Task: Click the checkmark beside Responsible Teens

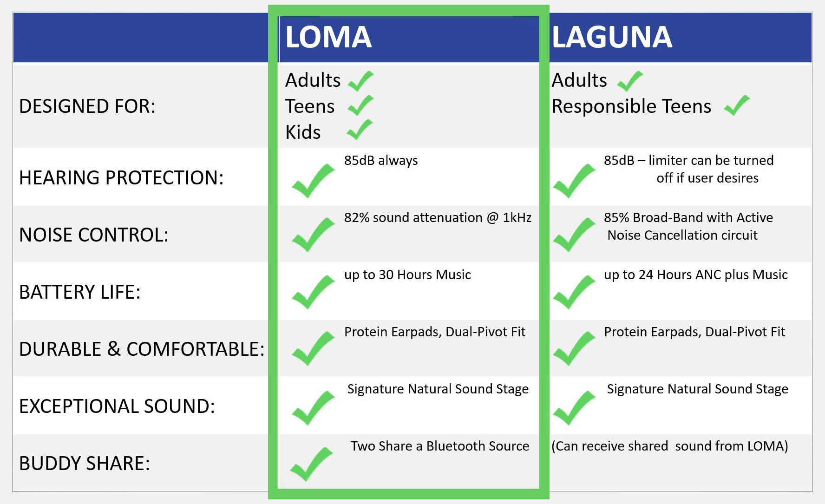Action: (x=737, y=105)
